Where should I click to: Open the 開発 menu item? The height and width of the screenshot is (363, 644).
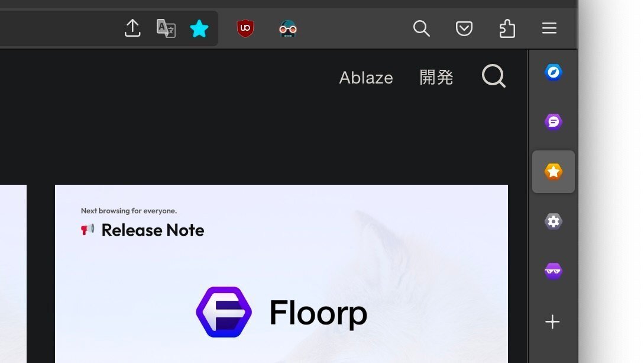point(436,78)
